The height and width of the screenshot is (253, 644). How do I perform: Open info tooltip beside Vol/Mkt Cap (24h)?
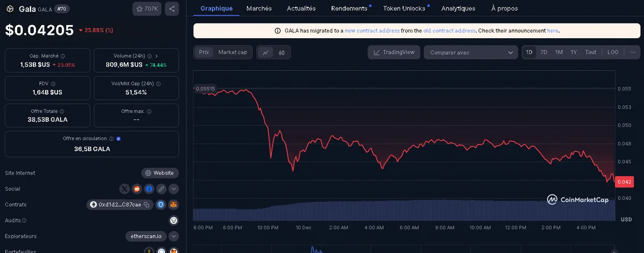pos(158,84)
